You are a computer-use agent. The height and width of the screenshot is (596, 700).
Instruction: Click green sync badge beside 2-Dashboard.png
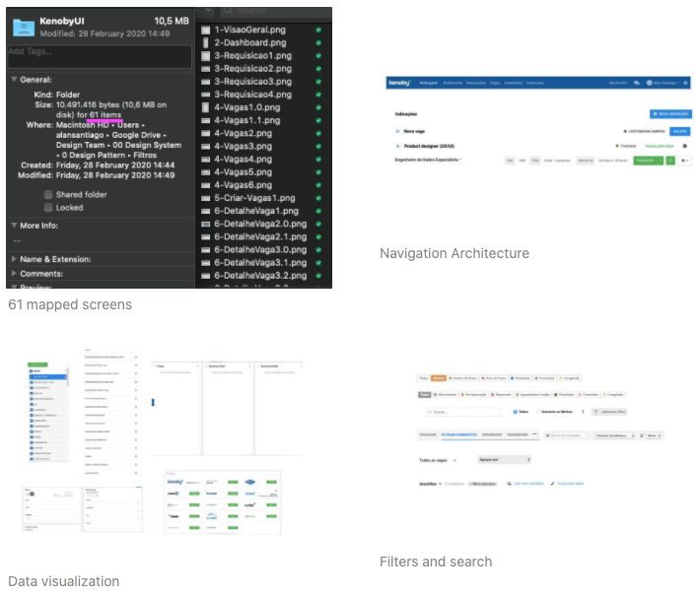coord(318,43)
